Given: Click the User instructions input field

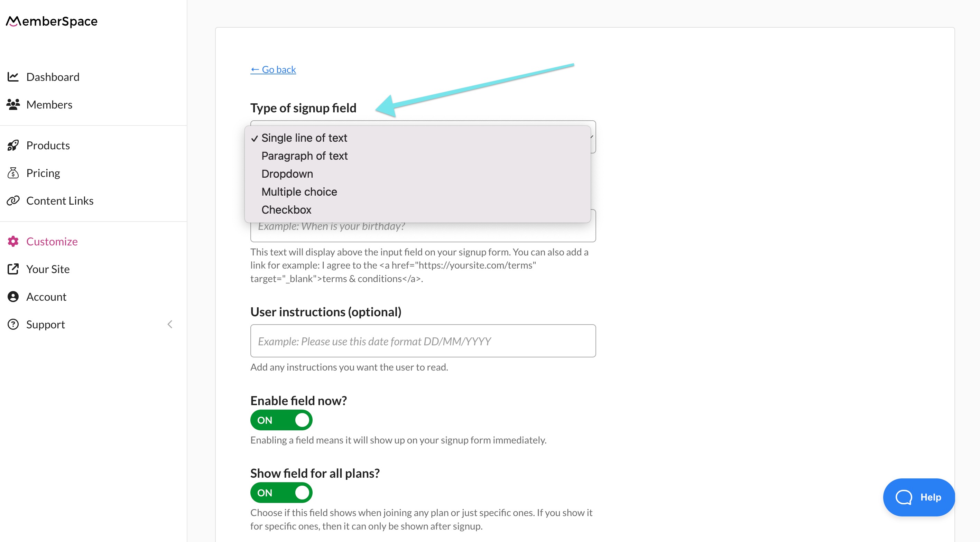Looking at the screenshot, I should (x=422, y=340).
